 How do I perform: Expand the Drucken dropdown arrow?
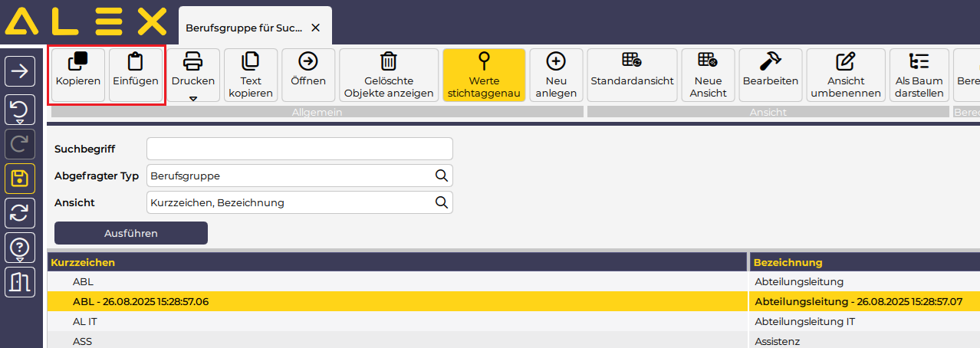click(193, 98)
